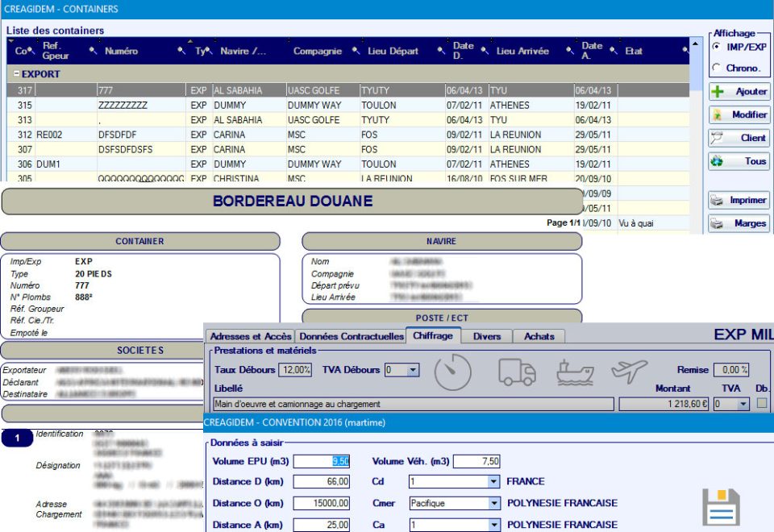The image size is (774, 532).
Task: Click the Tous recycle-icon button
Action: coord(739,161)
